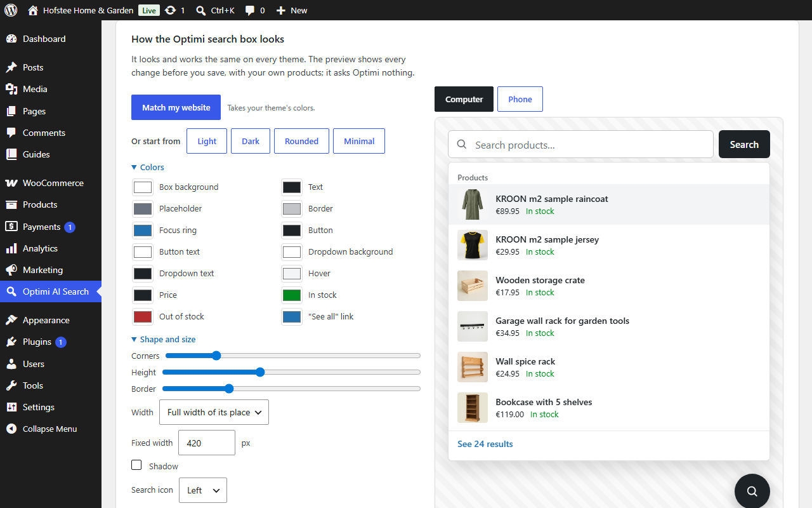The image size is (812, 508).
Task: Click the Wooden storage crate thumbnail
Action: pos(473,286)
